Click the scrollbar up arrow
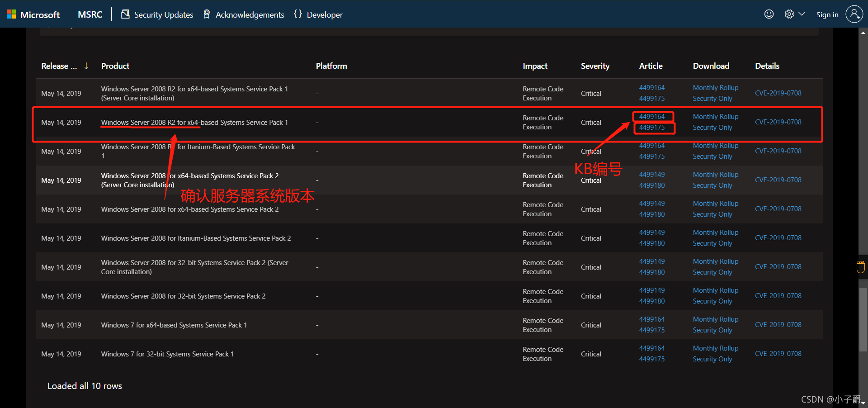The width and height of the screenshot is (868, 408). point(863,32)
